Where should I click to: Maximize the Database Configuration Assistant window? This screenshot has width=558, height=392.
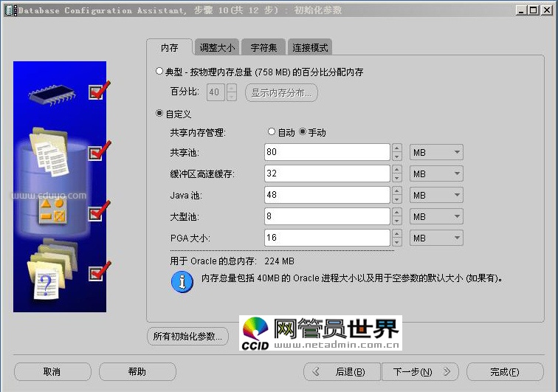[x=534, y=10]
